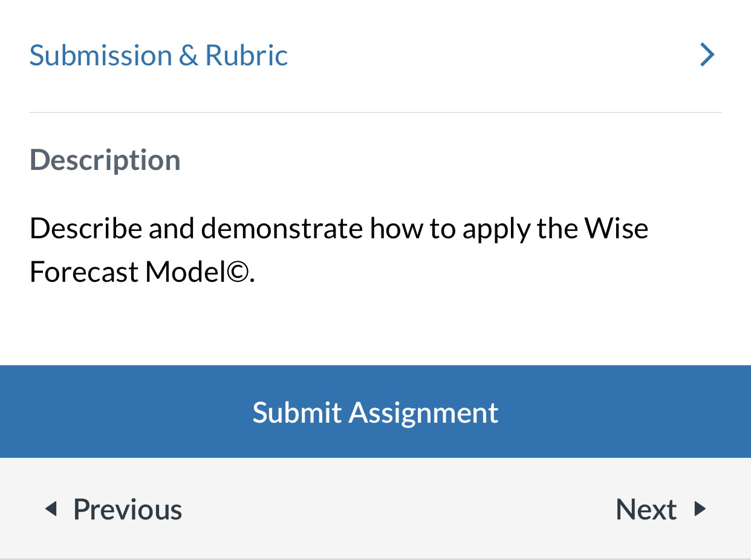The image size is (751, 560).
Task: Click the word 'Forecast' in the description
Action: click(x=83, y=273)
